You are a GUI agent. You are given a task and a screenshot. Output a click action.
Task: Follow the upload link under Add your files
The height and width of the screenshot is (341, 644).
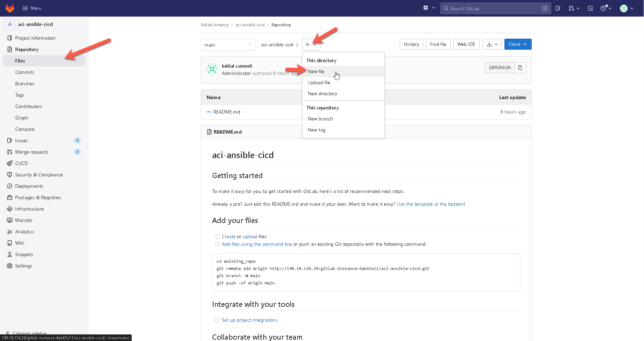click(x=250, y=236)
